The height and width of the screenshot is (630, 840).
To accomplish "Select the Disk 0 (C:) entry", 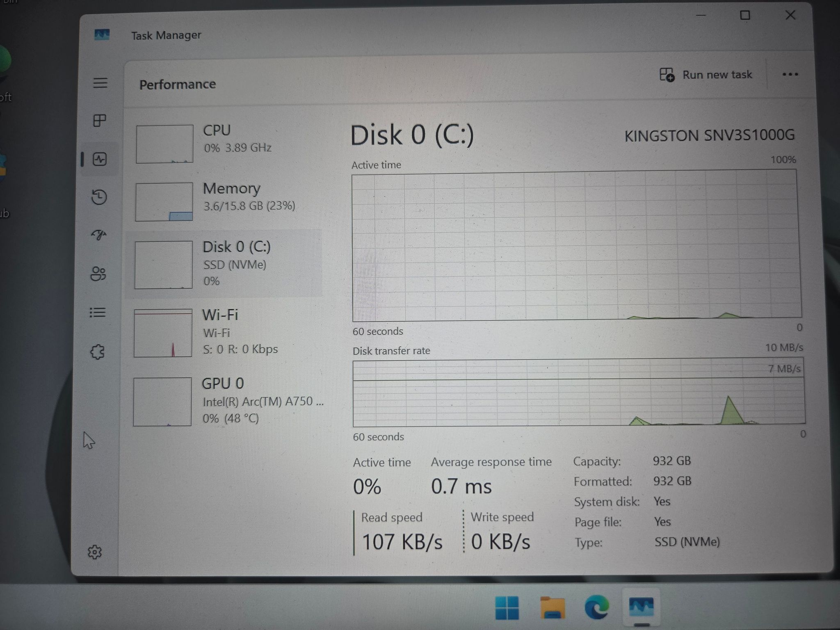I will pos(224,264).
